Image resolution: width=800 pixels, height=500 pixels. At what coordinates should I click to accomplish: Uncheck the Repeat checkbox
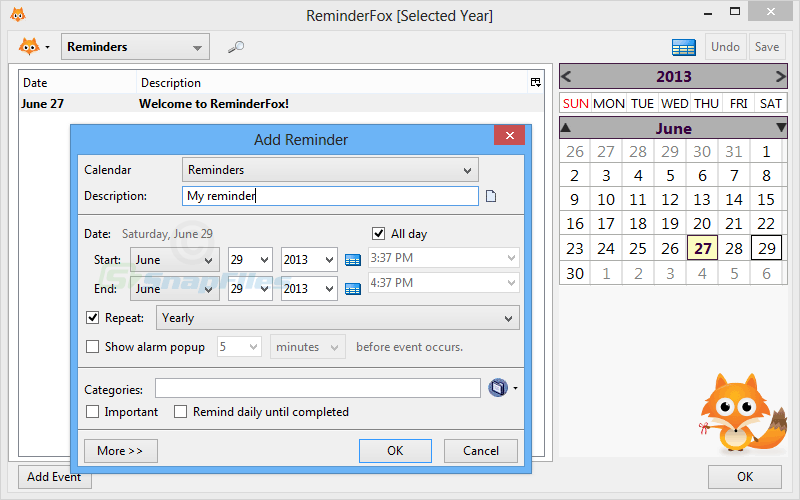coord(92,318)
